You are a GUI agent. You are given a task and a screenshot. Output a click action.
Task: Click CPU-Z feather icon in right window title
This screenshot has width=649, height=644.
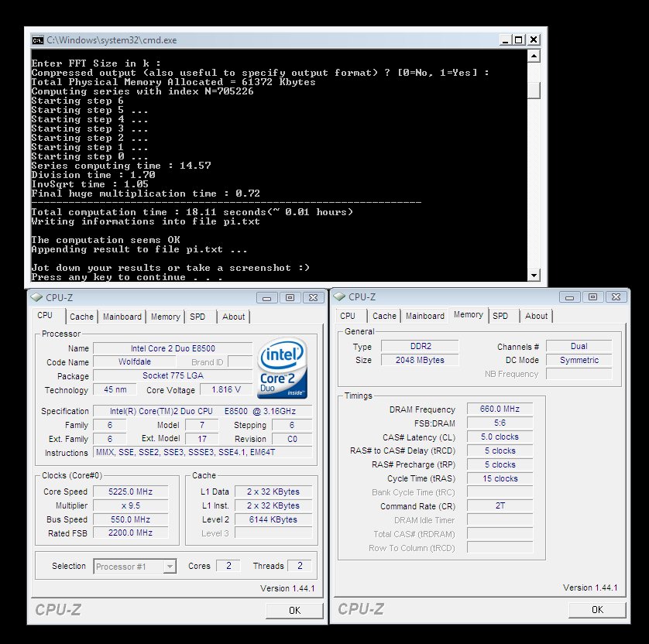click(x=339, y=296)
